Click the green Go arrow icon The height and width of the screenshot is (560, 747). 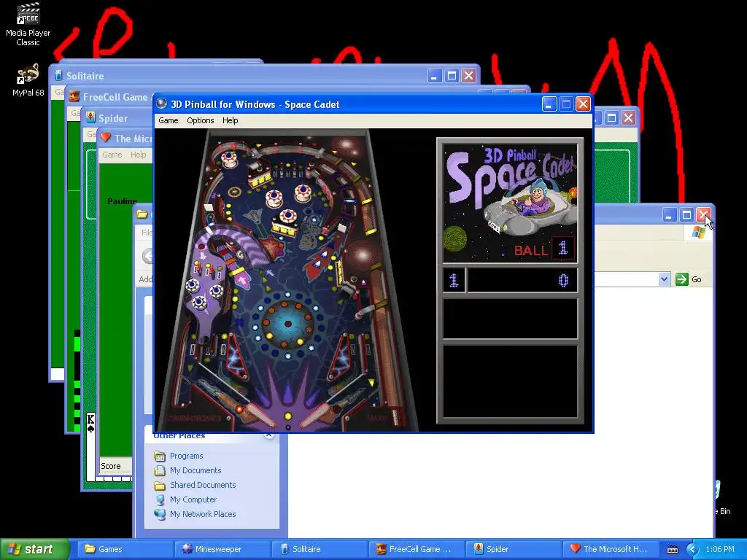[682, 279]
